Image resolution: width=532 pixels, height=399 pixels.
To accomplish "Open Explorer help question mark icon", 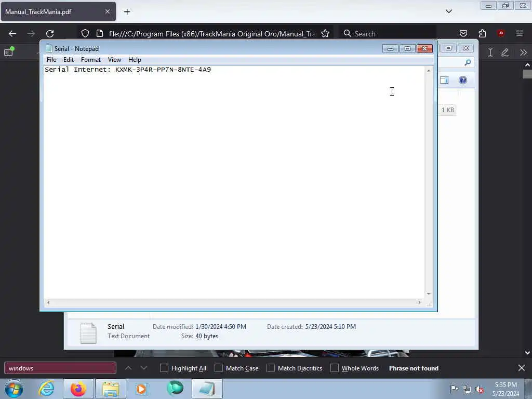I will pos(463,80).
